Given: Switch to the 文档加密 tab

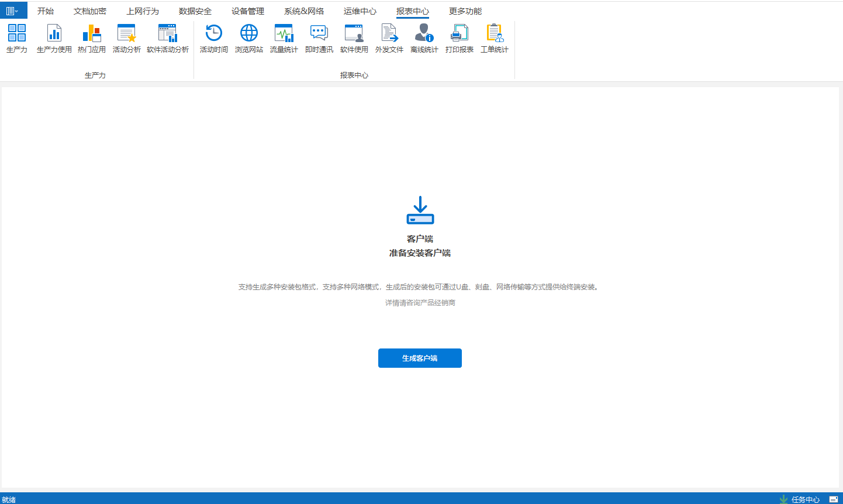Looking at the screenshot, I should pos(90,11).
